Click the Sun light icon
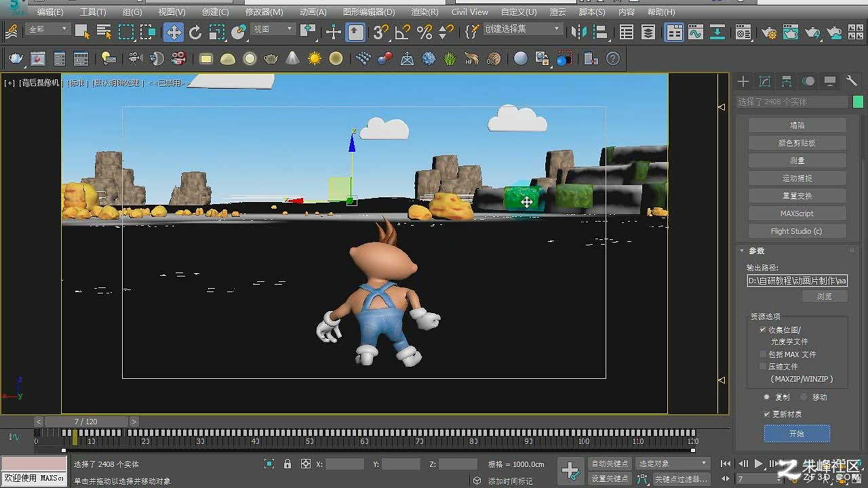The width and height of the screenshot is (868, 488). (314, 59)
